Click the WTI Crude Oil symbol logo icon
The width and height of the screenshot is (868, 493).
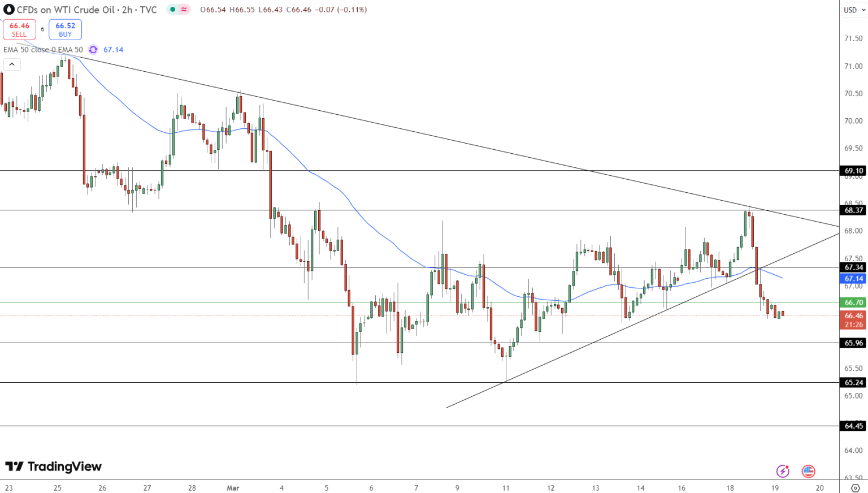pos(8,10)
